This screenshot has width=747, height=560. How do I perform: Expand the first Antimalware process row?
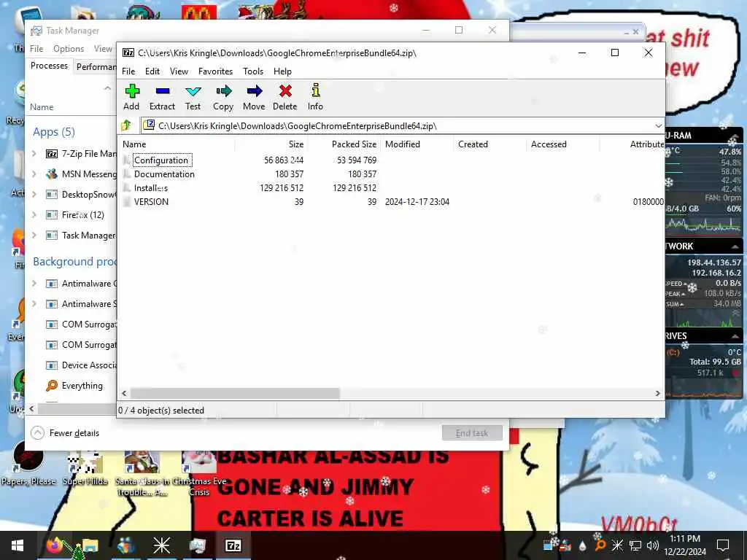pyautogui.click(x=34, y=284)
